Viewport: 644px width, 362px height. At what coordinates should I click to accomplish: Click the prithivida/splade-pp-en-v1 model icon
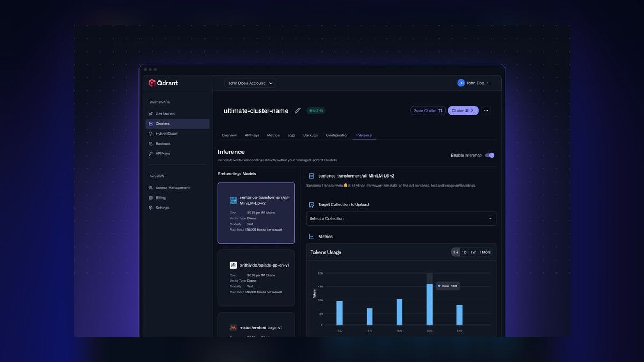233,265
